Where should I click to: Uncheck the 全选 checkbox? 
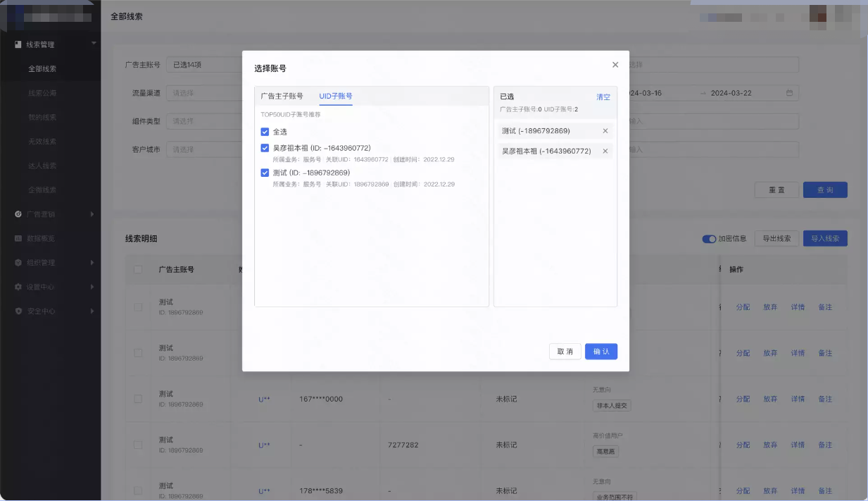(265, 131)
